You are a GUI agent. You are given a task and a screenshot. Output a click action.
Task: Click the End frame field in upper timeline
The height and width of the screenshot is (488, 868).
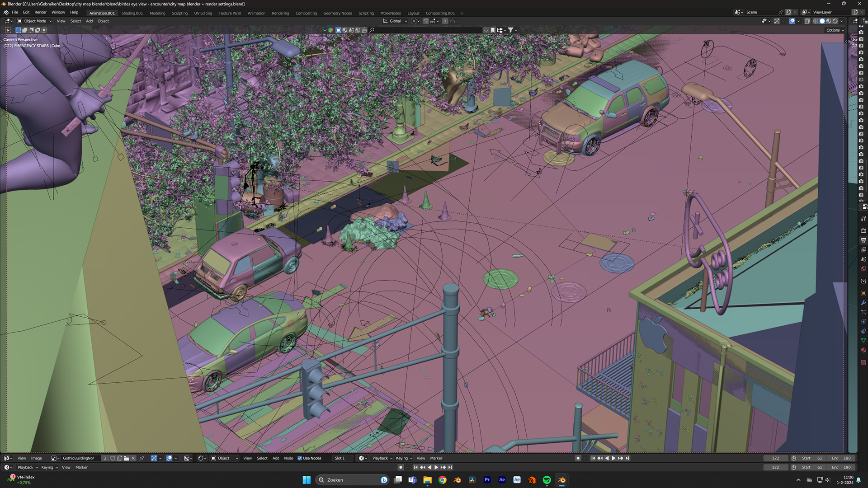(841, 458)
